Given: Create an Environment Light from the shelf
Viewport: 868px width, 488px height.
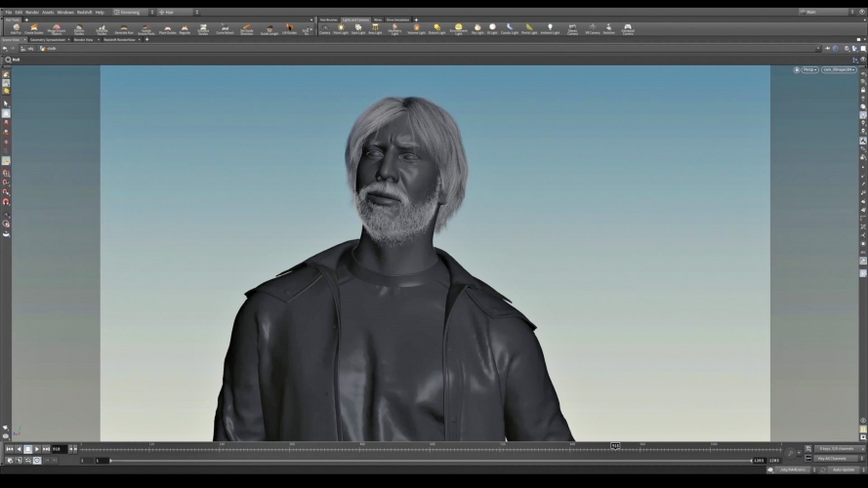Looking at the screenshot, I should [x=458, y=28].
